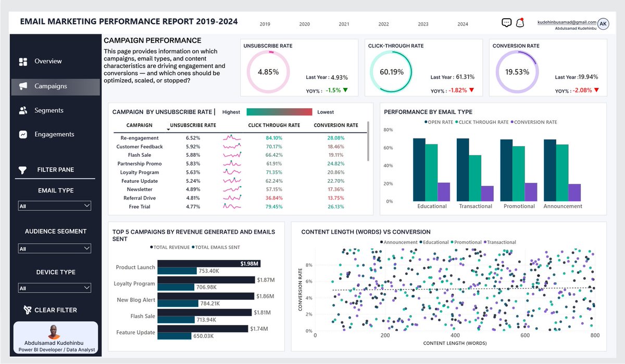This screenshot has width=625, height=364.
Task: Click the red Click-Through YOY arrow
Action: pos(471,90)
